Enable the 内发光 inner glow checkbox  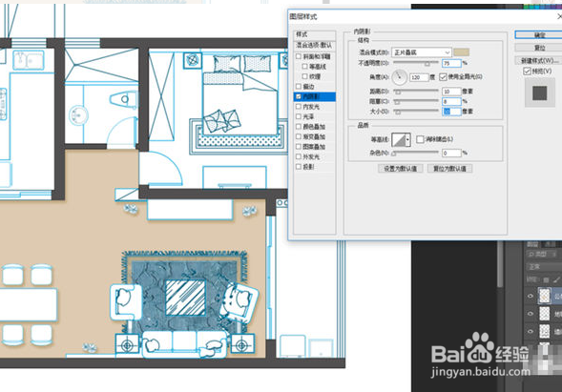pos(299,107)
